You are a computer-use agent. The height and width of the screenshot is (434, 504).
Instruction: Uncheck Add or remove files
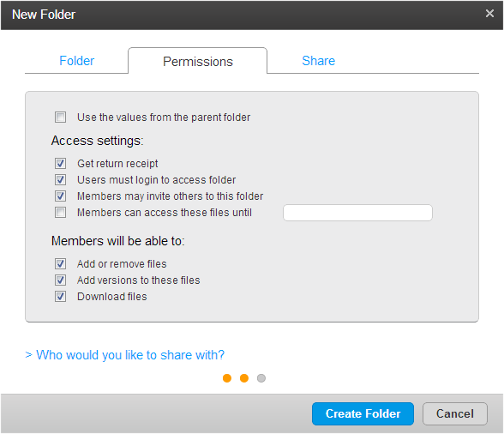click(x=60, y=264)
